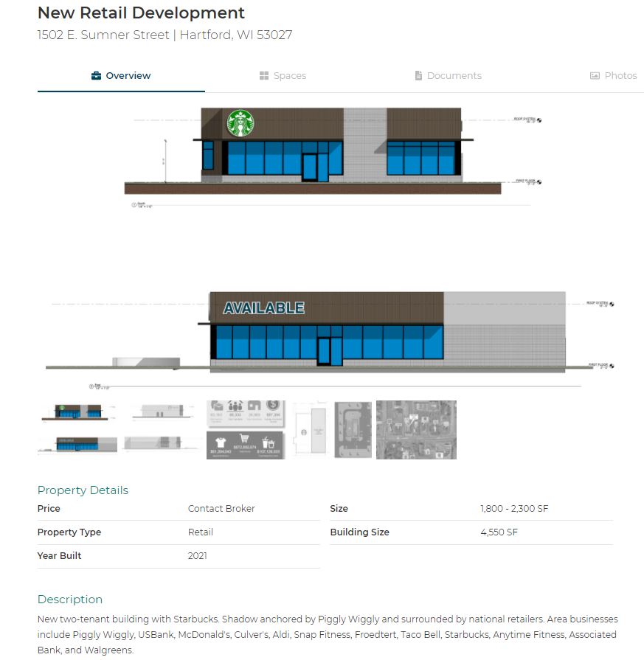Click the Price label

[x=49, y=509]
